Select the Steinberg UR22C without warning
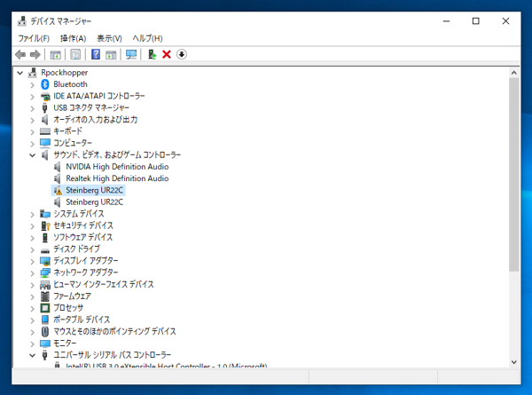This screenshot has width=532, height=395. 94,202
